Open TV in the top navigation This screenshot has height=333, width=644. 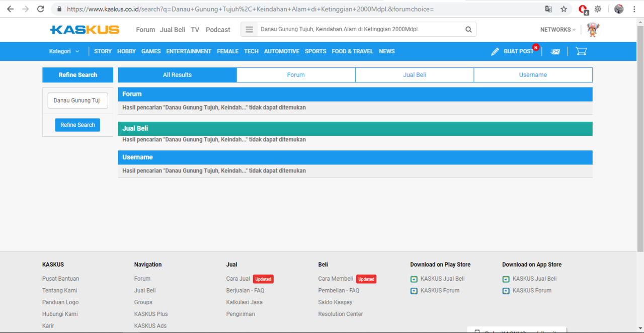point(195,30)
